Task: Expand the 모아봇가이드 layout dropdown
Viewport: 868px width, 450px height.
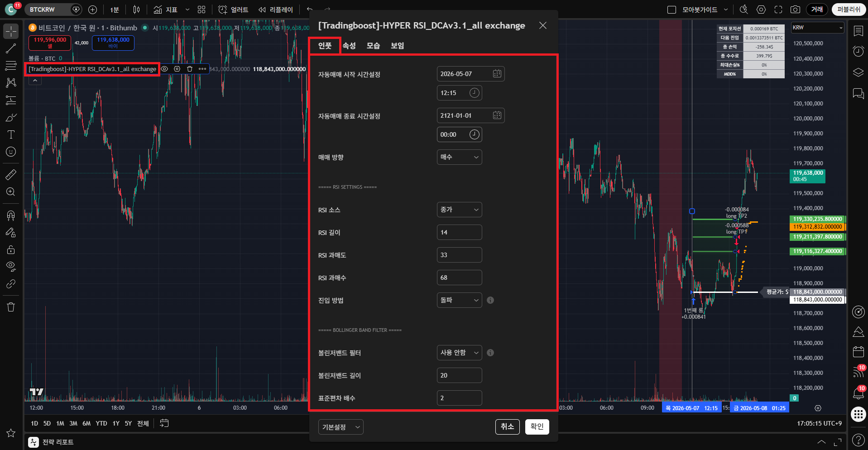Action: pos(726,10)
